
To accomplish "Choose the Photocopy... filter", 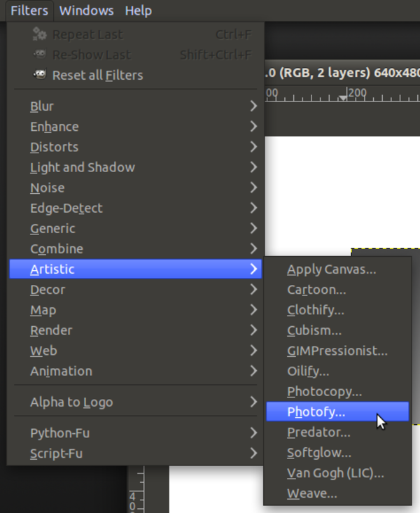I will tap(337, 391).
